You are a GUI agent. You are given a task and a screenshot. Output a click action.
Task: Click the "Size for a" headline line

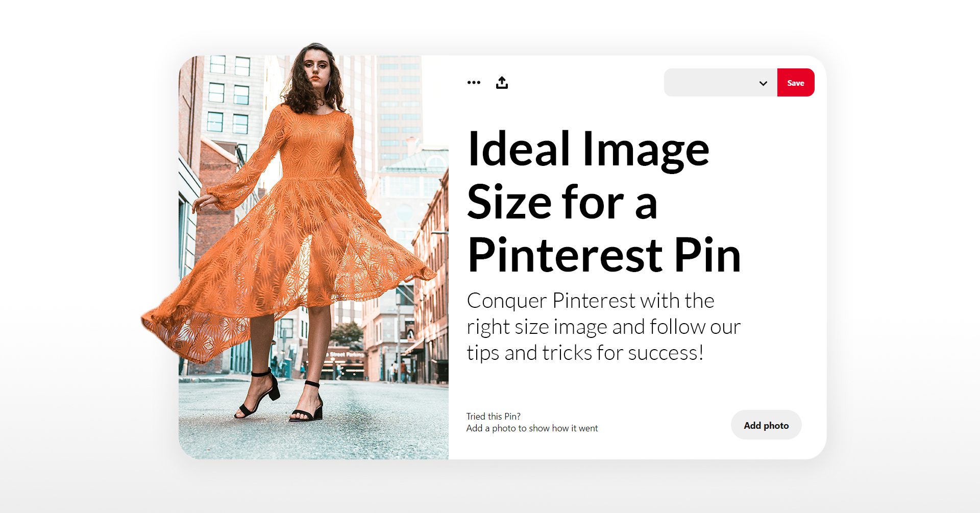coord(562,202)
